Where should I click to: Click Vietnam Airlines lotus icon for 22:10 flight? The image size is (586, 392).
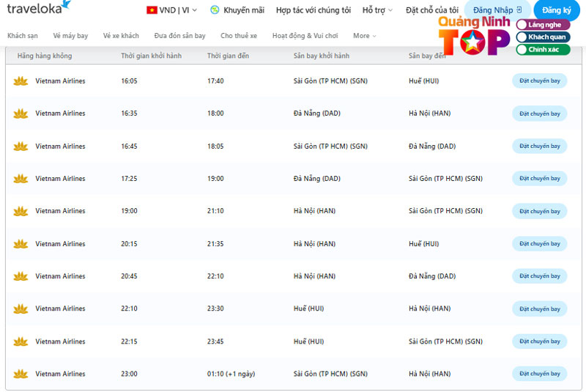[x=21, y=308]
